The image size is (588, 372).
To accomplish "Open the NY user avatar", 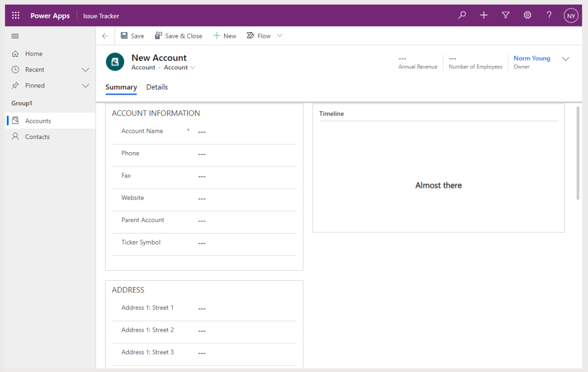I will click(x=571, y=15).
